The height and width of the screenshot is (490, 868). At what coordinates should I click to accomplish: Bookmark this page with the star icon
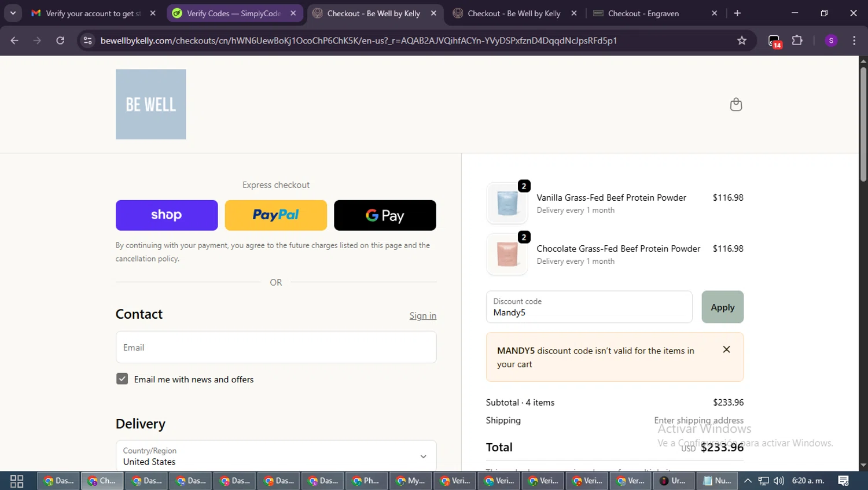click(742, 40)
